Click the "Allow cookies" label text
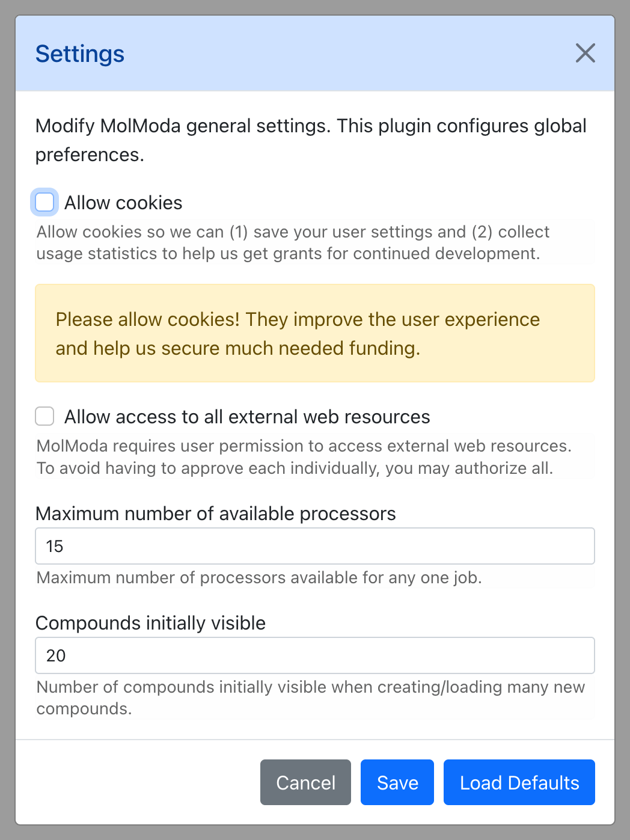The height and width of the screenshot is (840, 630). point(123,203)
